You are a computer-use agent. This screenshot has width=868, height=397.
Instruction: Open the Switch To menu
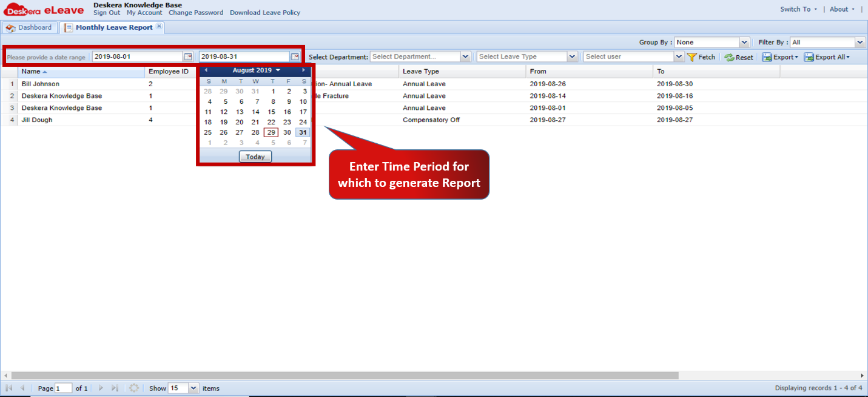click(798, 9)
